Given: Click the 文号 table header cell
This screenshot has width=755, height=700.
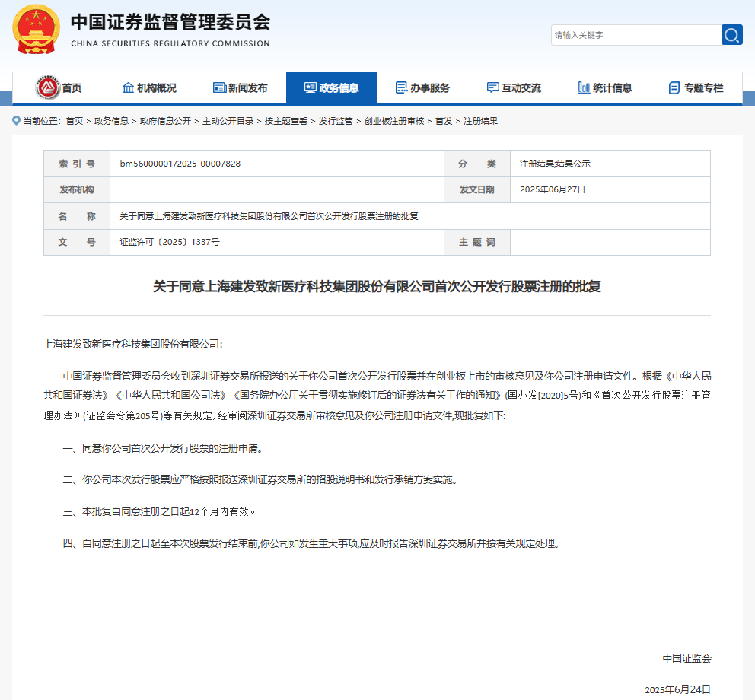Looking at the screenshot, I should click(77, 242).
